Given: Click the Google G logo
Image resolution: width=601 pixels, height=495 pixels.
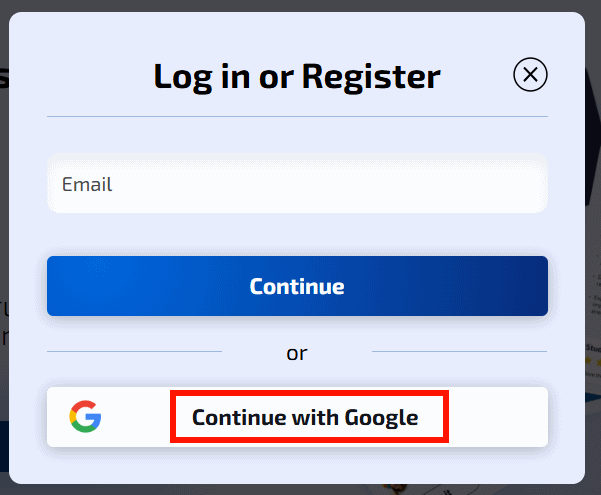Looking at the screenshot, I should coord(85,417).
